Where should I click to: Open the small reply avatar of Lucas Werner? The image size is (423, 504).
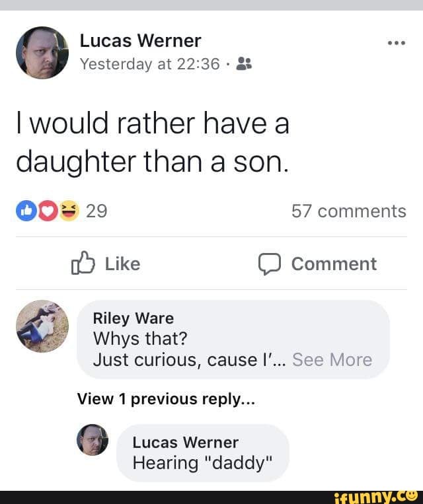pyautogui.click(x=93, y=440)
